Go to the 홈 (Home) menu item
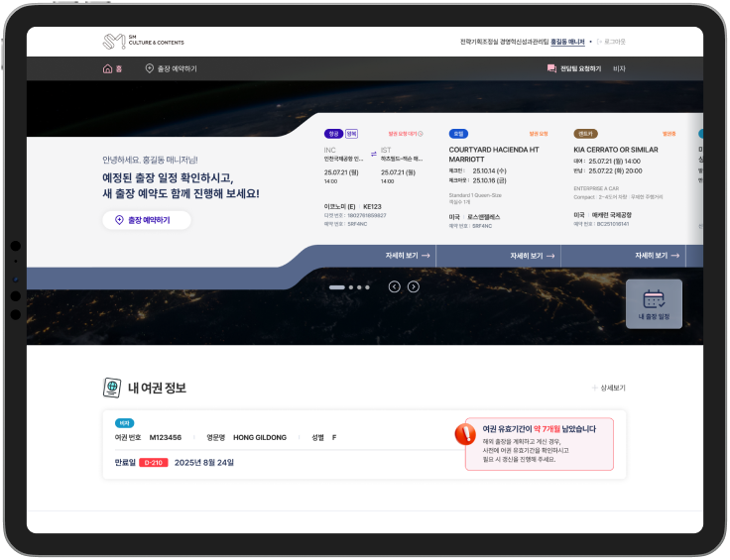 tap(112, 69)
